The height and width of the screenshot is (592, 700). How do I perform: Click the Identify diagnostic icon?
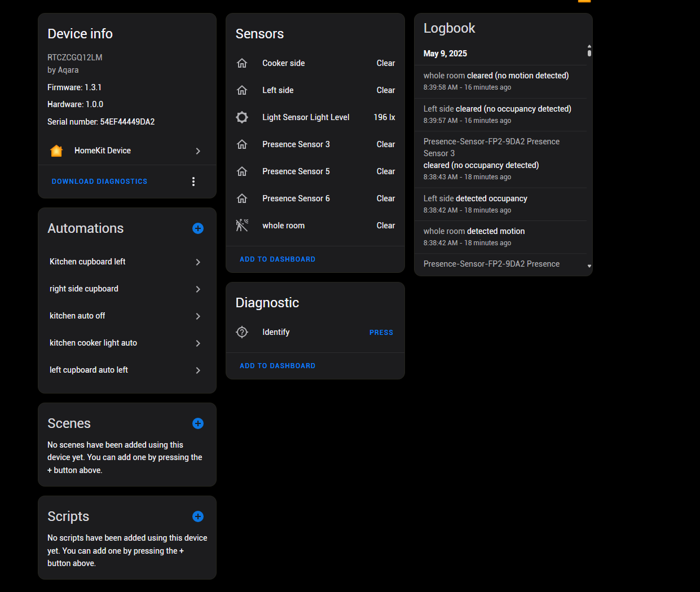242,332
